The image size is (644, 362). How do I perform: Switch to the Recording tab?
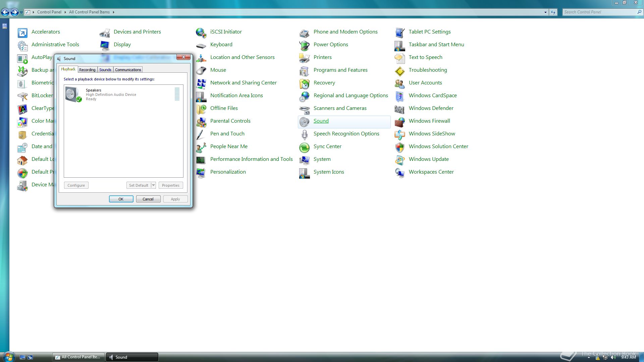tap(87, 70)
